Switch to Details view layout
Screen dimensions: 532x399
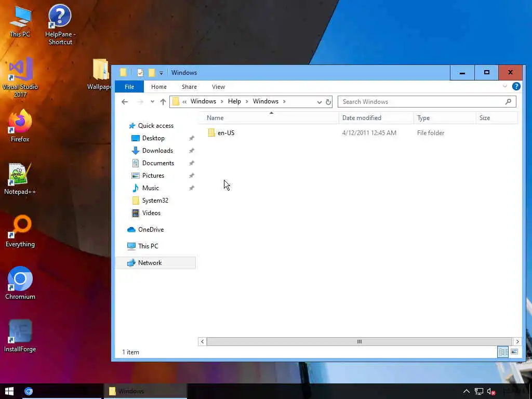pyautogui.click(x=503, y=352)
